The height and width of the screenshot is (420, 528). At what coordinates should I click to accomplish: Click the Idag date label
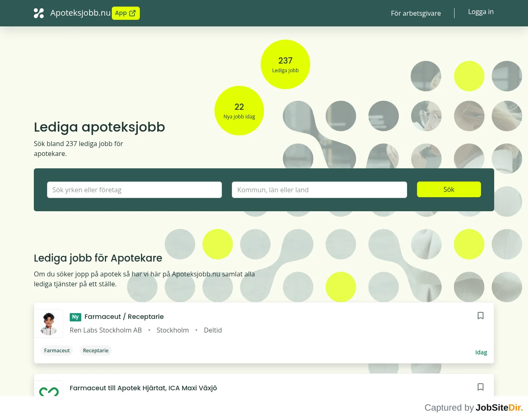(481, 352)
